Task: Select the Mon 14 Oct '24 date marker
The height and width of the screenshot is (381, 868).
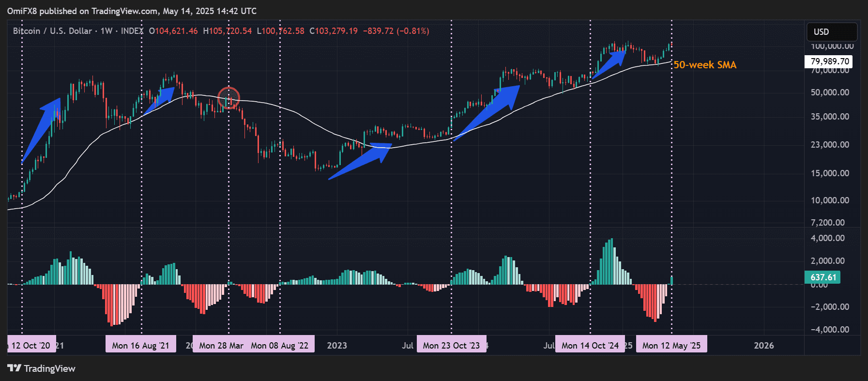Action: pos(590,345)
